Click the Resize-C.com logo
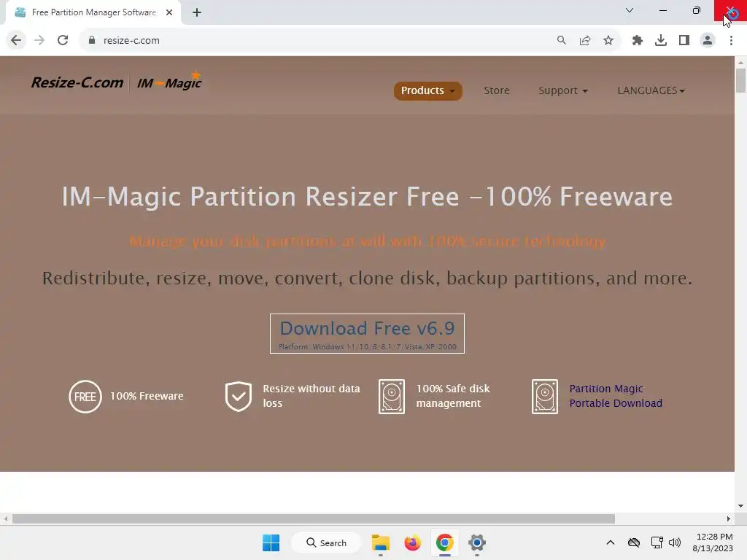747x560 pixels. [77, 82]
